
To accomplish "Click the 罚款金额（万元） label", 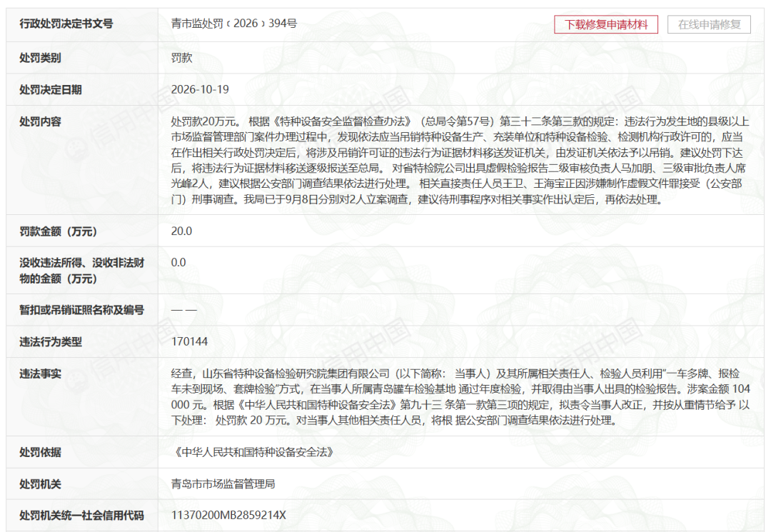I will click(59, 231).
